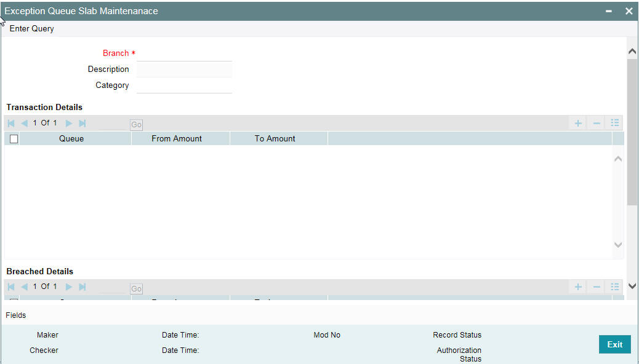Go to last page in Breached Details
This screenshot has height=364, width=639.
click(82, 287)
